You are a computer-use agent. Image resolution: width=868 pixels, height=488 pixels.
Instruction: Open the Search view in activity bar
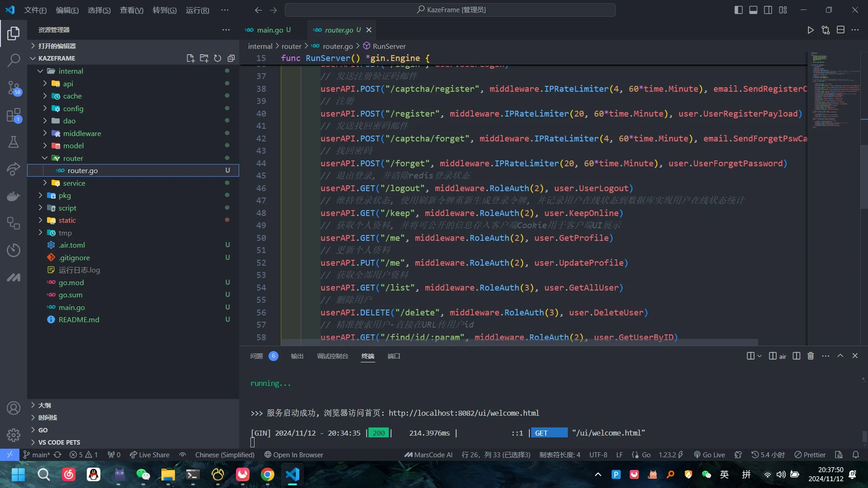pyautogui.click(x=14, y=60)
